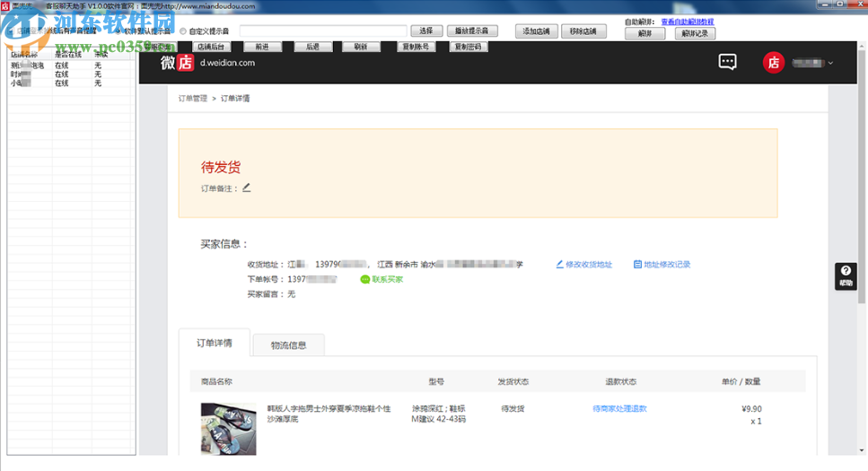Screen dimensions: 868x471
Task: Switch to the 物流信息 tab
Action: click(x=288, y=345)
